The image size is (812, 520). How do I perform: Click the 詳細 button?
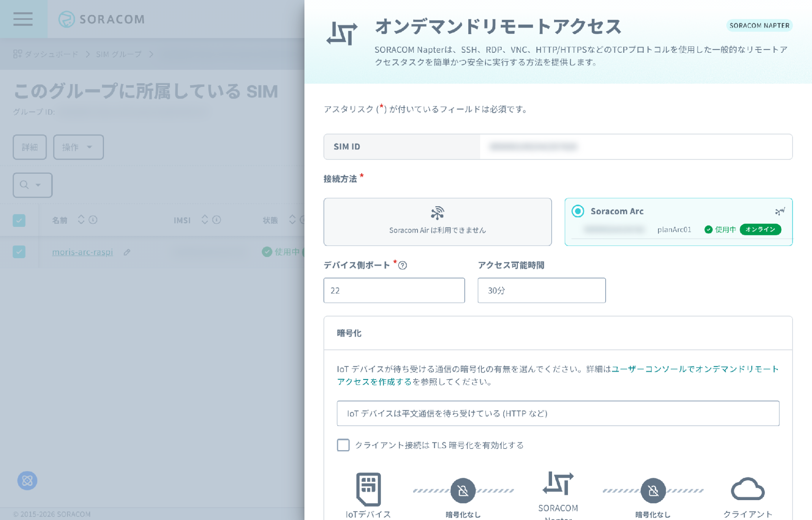click(x=30, y=147)
